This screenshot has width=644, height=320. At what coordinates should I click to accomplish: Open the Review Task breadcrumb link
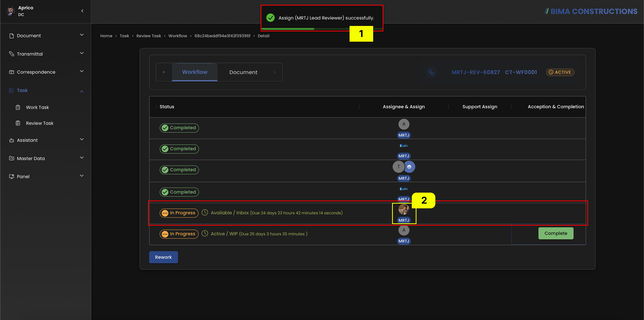[149, 36]
